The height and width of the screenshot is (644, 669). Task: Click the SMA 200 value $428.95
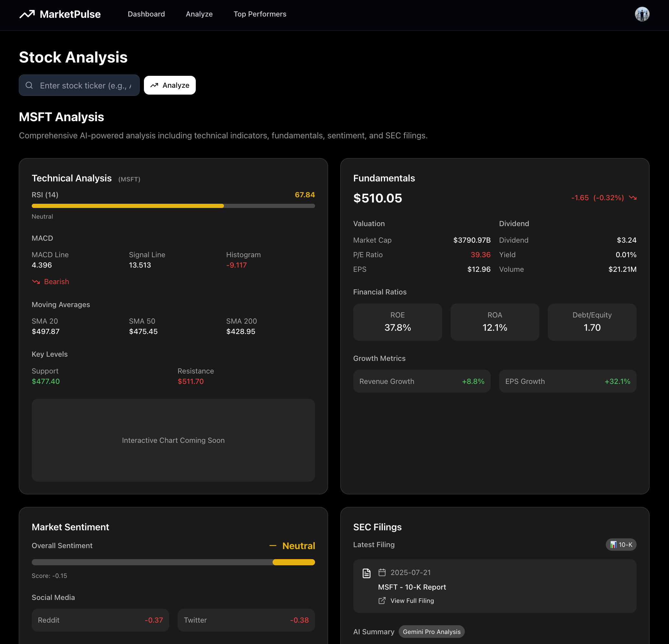click(x=241, y=331)
